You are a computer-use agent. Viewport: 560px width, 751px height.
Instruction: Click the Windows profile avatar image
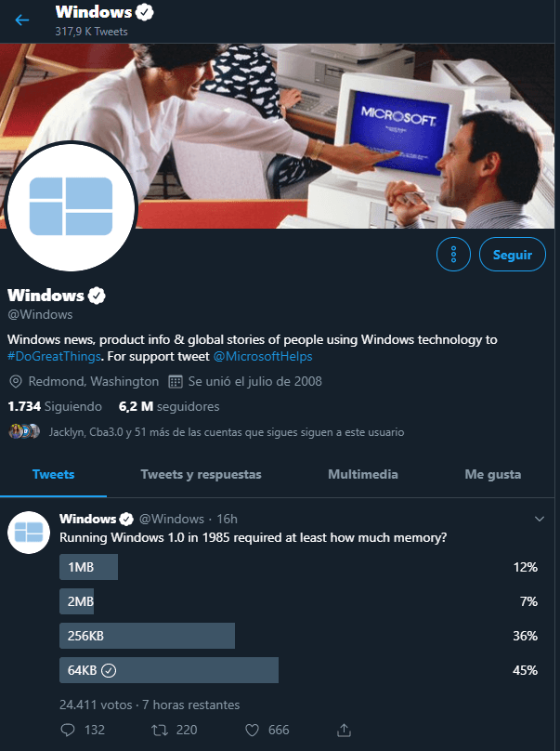click(x=71, y=206)
